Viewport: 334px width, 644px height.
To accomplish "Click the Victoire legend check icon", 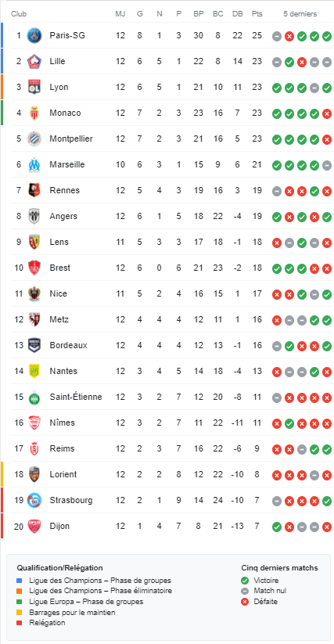I will [245, 581].
